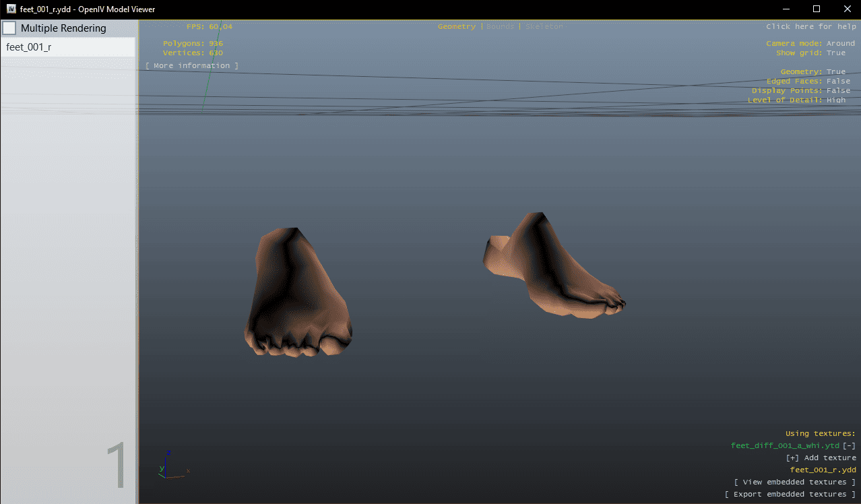Switch to the Geometry view tab
The image size is (861, 504).
click(456, 27)
